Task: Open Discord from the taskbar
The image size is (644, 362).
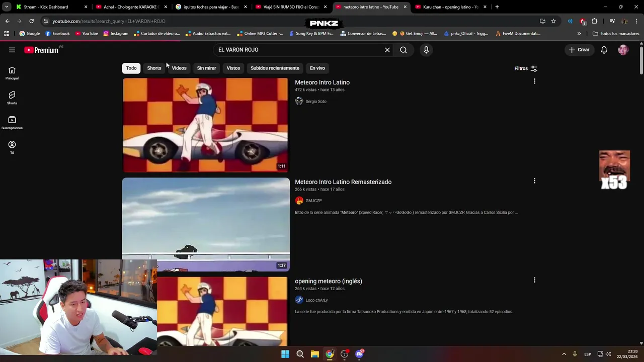Action: [359, 354]
